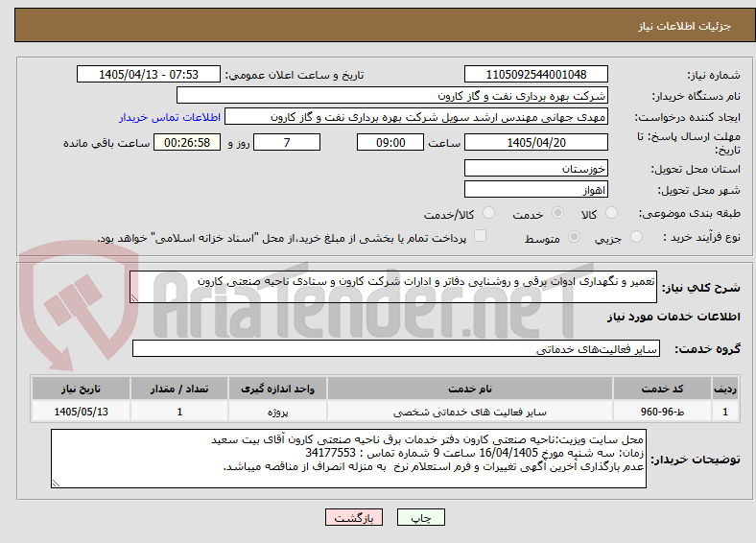The image size is (756, 543).
Task: Click the نام خدمت column header
Action: 469,389
